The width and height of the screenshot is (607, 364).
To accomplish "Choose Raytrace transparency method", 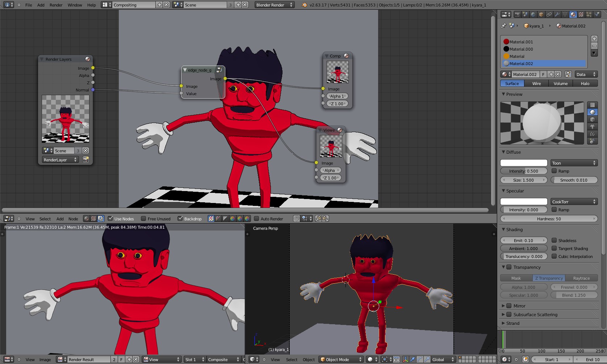I will (581, 278).
